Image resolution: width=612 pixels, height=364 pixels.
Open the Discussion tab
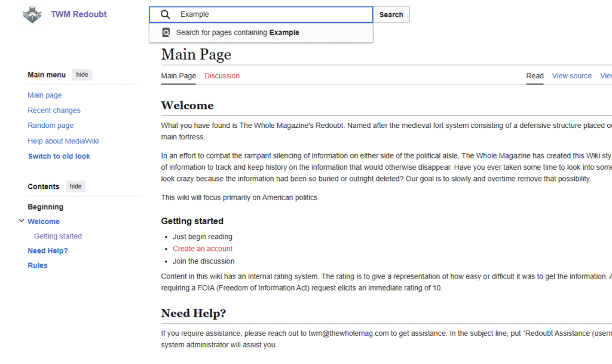(222, 76)
